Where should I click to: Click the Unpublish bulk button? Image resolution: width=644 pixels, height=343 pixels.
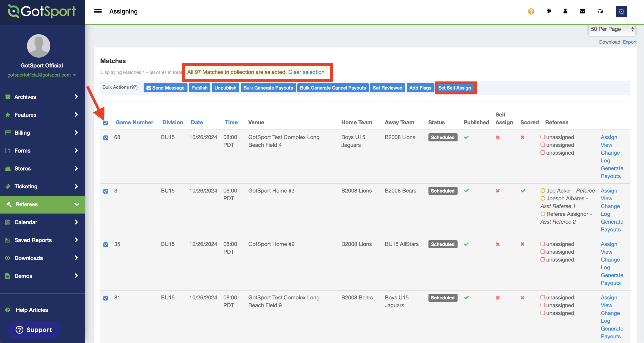coord(225,88)
